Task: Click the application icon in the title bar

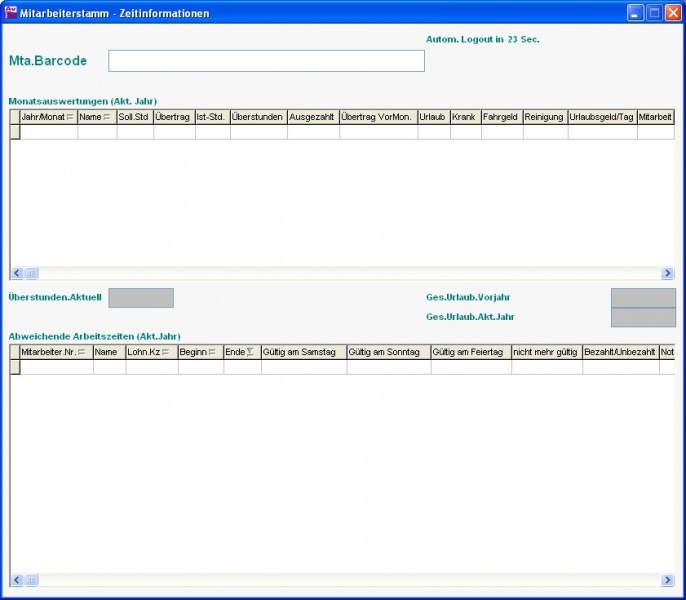Action: click(11, 13)
